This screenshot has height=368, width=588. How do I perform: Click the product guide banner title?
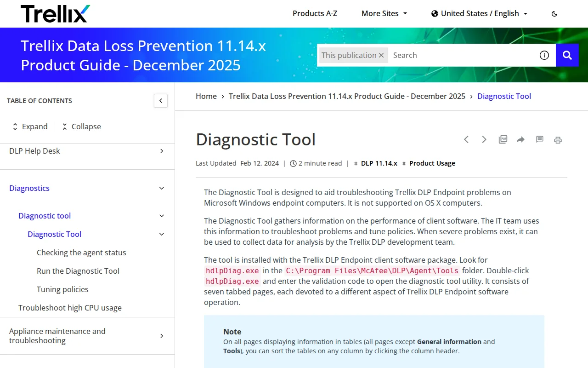click(143, 55)
